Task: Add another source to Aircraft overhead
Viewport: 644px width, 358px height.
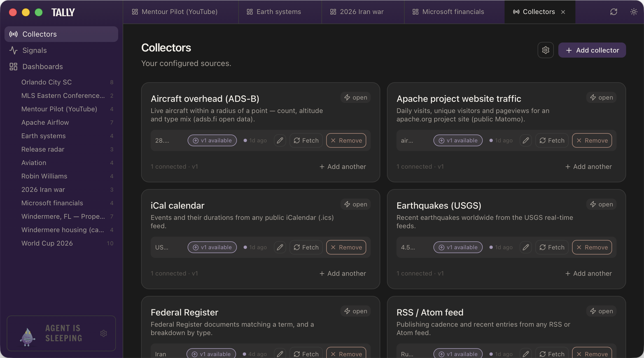Action: pyautogui.click(x=343, y=167)
